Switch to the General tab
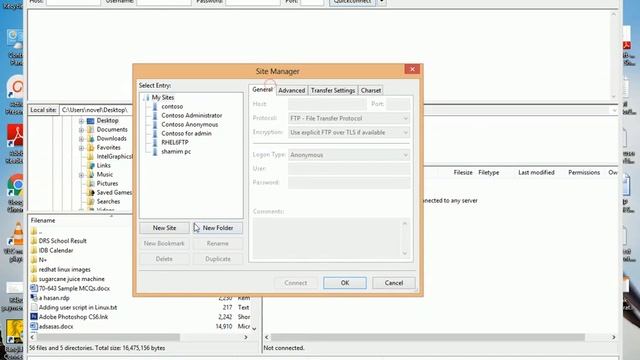Image resolution: width=640 pixels, height=360 pixels. point(262,89)
